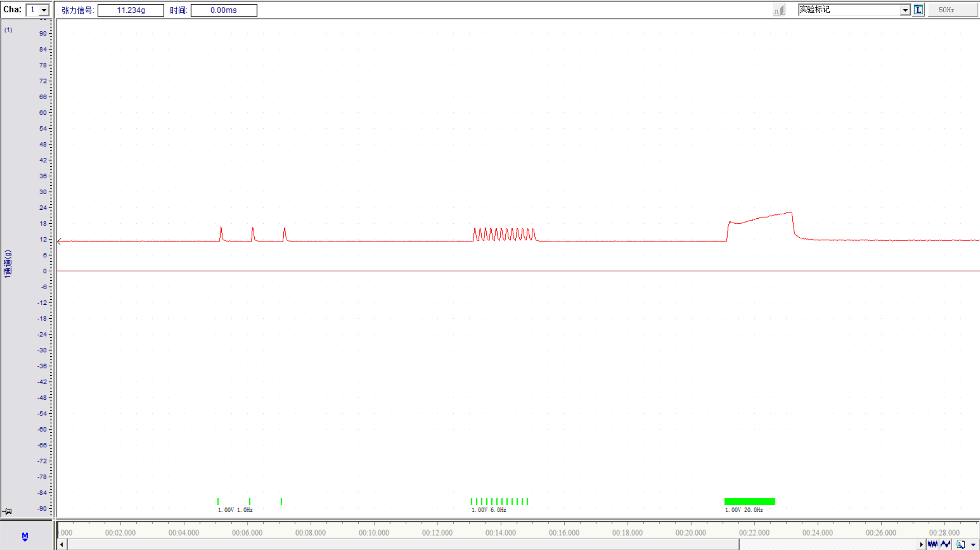Open the blue dropdown arrow beside magnifier icon
Screen dimensions: 980x550
[973, 545]
